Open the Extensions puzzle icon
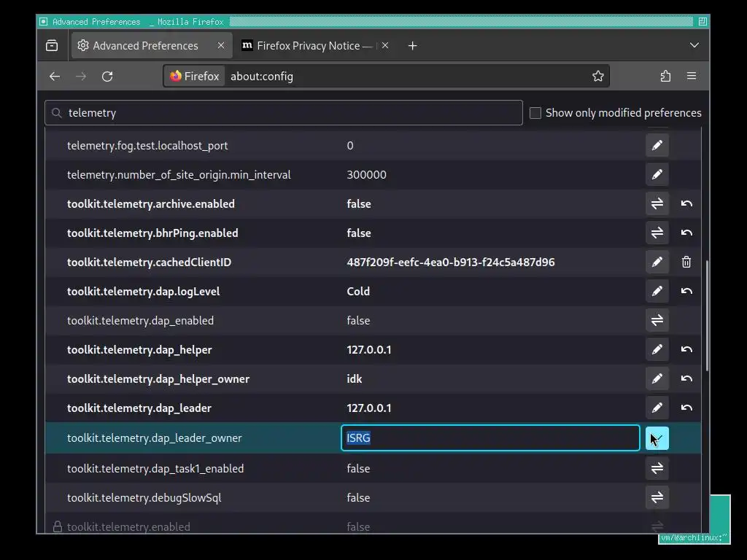 click(665, 76)
